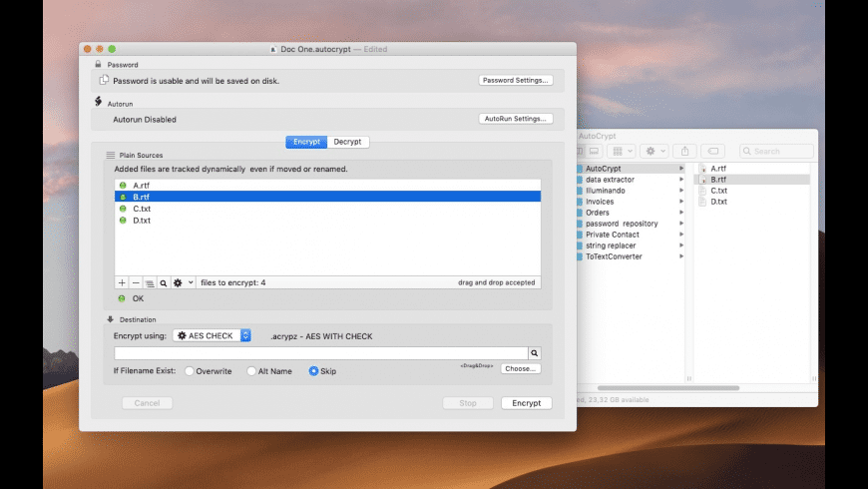Click the remove file minus icon

point(136,282)
